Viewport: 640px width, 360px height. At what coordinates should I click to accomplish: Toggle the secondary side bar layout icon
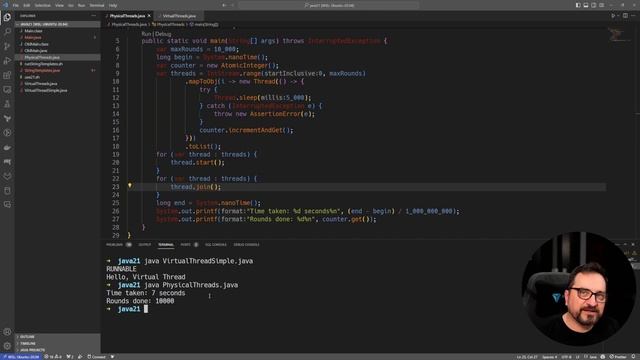coord(593,5)
